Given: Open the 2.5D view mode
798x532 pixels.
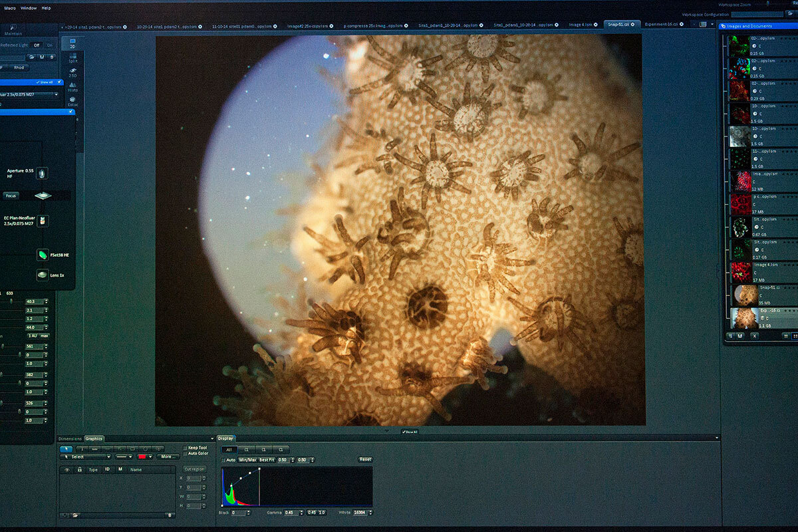Looking at the screenshot, I should (x=72, y=72).
